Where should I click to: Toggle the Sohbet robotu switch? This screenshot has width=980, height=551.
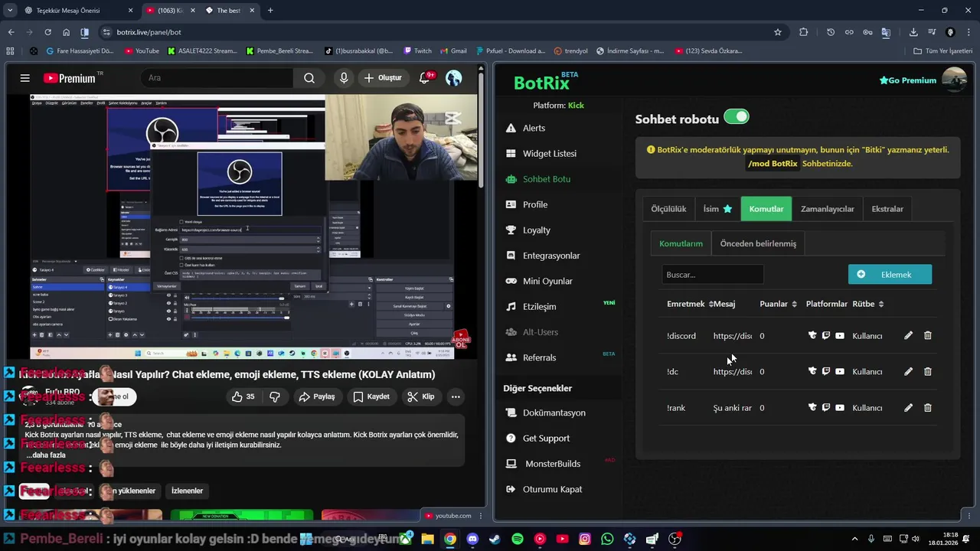pos(737,116)
